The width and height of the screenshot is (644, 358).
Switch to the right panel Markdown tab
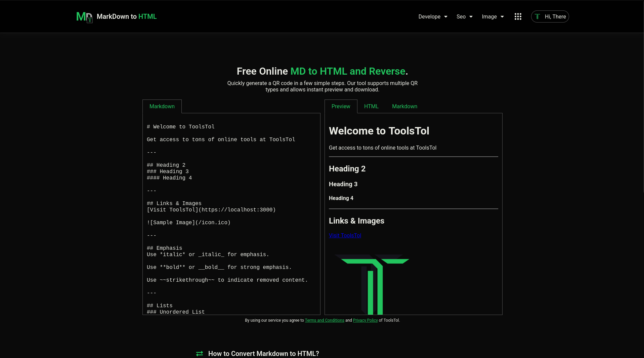click(x=404, y=106)
